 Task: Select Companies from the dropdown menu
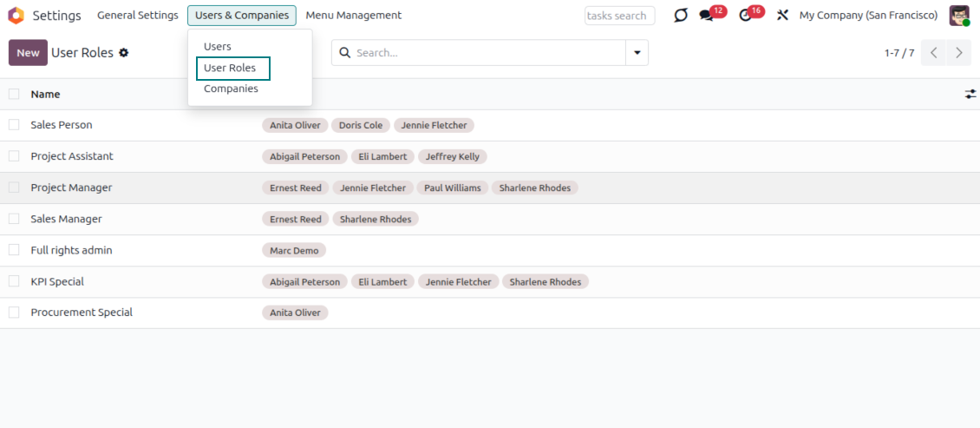tap(231, 89)
